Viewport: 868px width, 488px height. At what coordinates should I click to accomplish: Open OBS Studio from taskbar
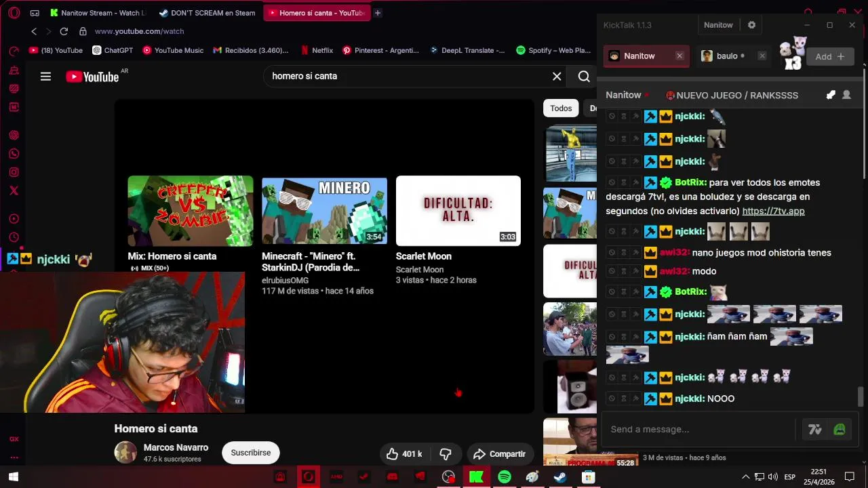[x=448, y=477]
